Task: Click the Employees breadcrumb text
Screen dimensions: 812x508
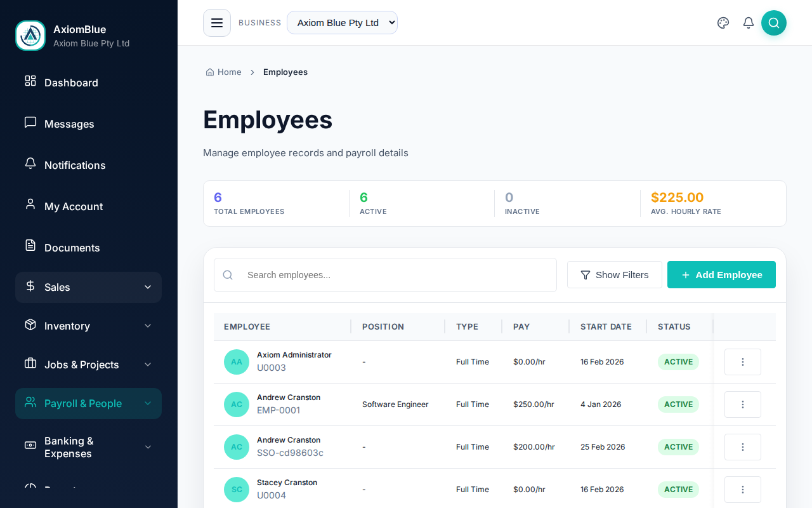Action: pos(285,72)
